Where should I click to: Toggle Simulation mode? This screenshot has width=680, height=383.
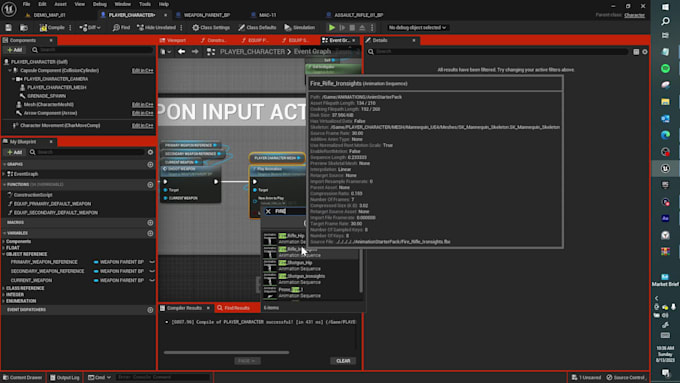click(x=299, y=27)
